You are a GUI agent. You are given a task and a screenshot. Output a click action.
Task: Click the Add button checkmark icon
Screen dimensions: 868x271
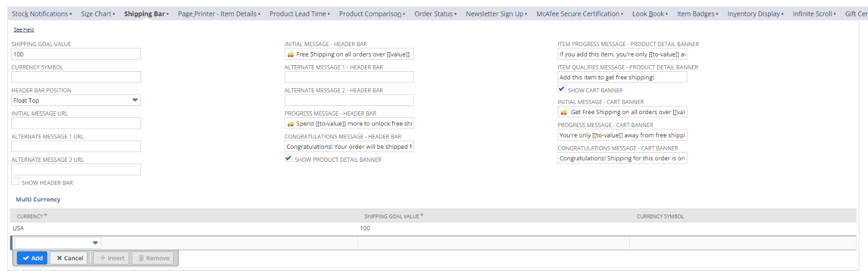click(25, 259)
